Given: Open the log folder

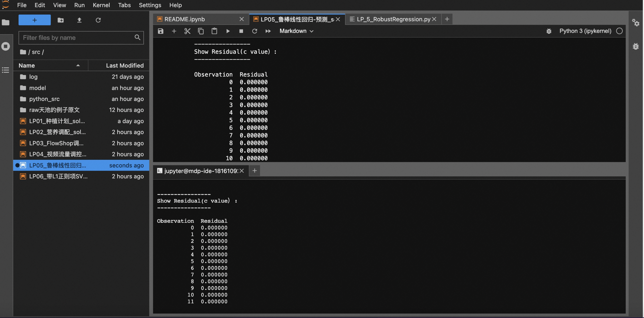Looking at the screenshot, I should coord(81,77).
